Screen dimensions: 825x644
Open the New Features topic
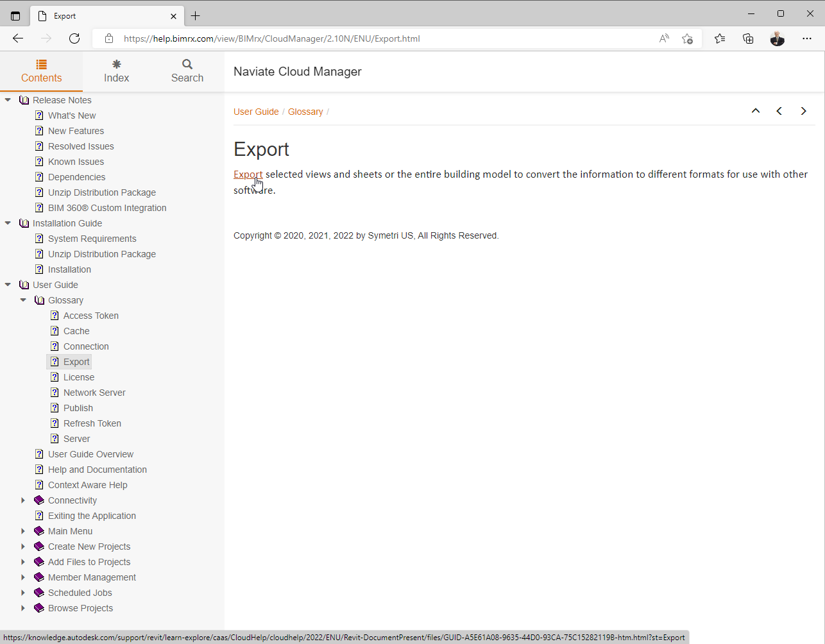point(76,131)
